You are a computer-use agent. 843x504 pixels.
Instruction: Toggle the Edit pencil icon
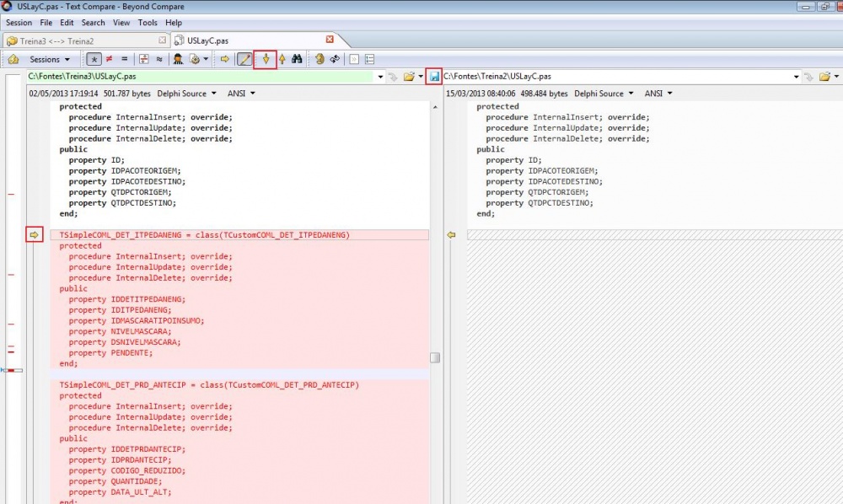pos(244,59)
